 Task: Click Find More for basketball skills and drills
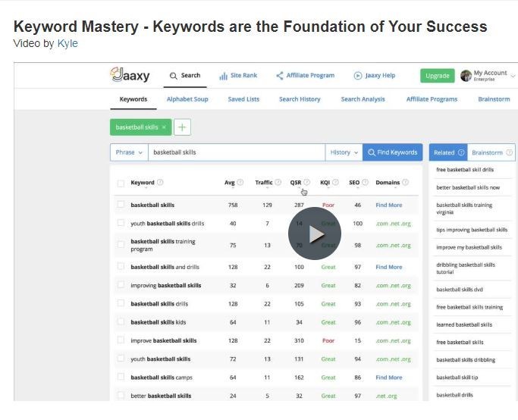pyautogui.click(x=389, y=267)
